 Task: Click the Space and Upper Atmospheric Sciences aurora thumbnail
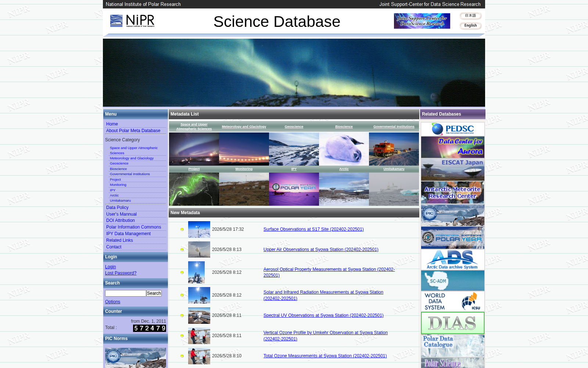pyautogui.click(x=194, y=149)
